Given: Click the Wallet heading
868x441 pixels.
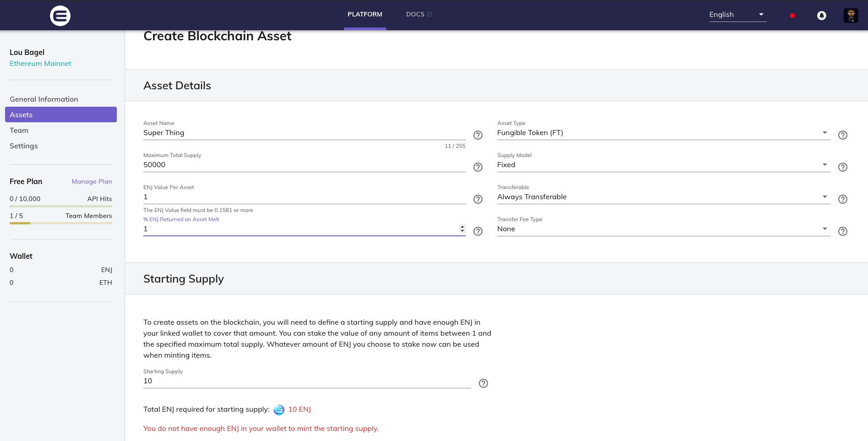Looking at the screenshot, I should click(x=21, y=256).
